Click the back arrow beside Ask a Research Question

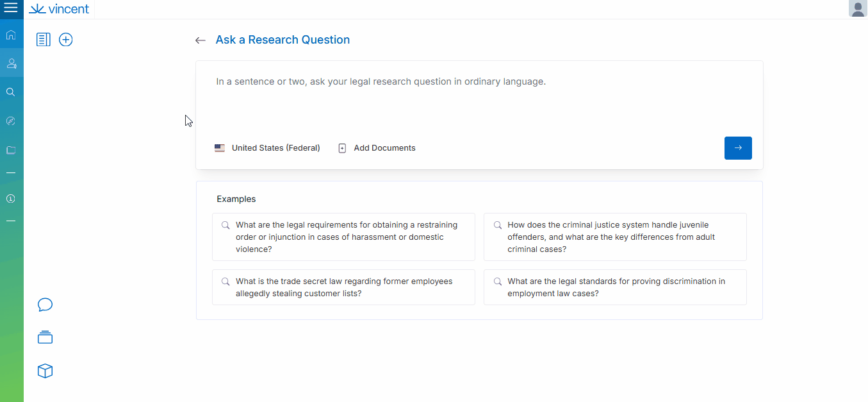click(x=201, y=40)
